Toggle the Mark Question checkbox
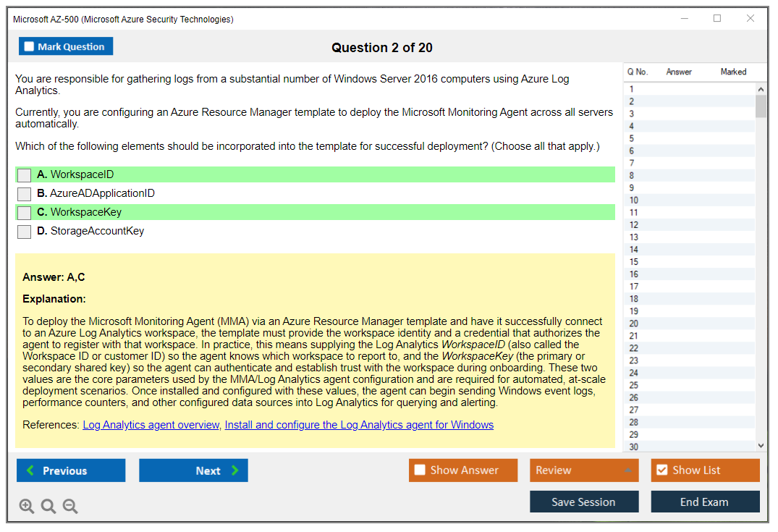 30,47
